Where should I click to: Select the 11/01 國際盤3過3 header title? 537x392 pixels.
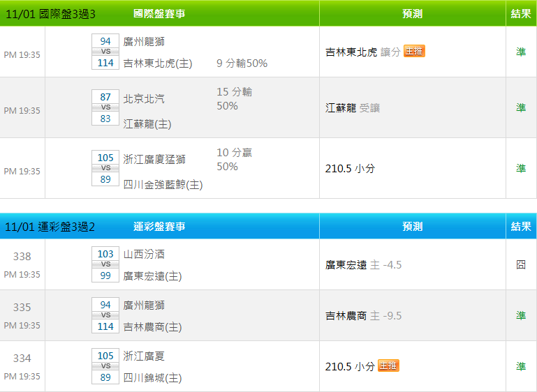tap(50, 14)
